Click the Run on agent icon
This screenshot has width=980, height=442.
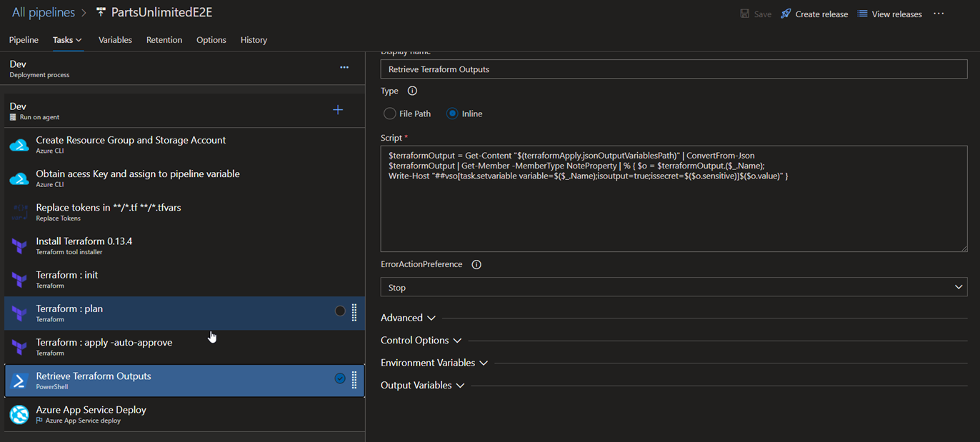[13, 117]
